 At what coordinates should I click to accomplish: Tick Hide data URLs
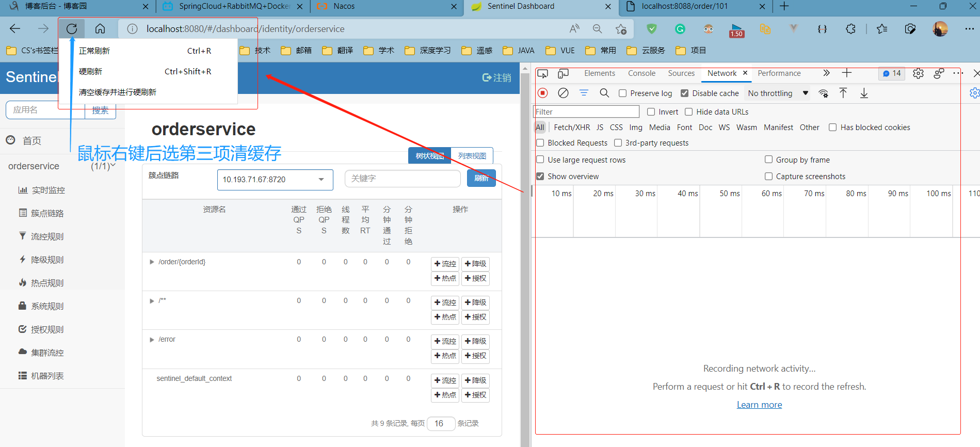[x=689, y=112]
